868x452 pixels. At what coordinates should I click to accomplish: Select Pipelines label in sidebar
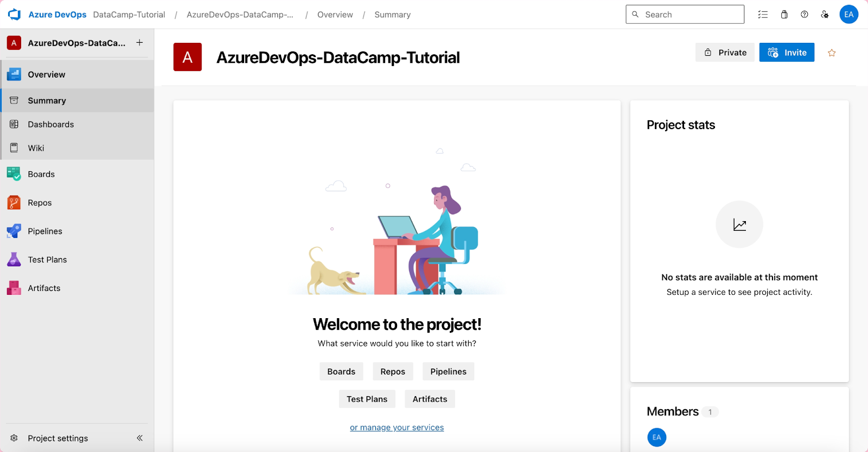coord(45,231)
